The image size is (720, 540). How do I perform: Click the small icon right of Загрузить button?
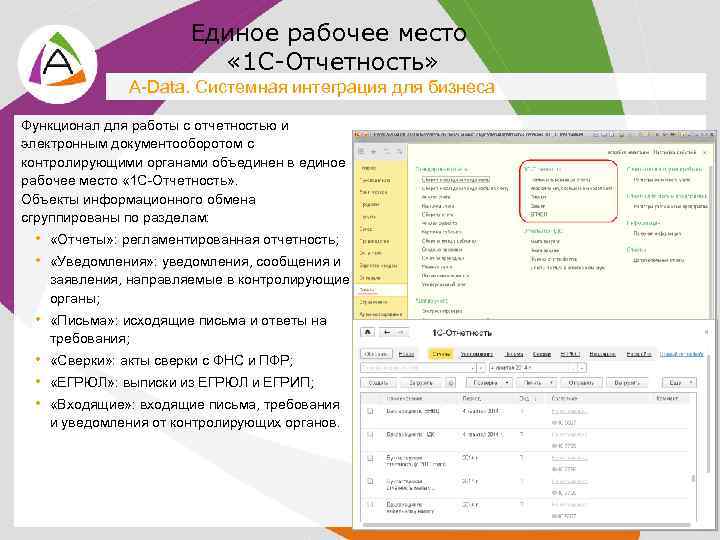coord(450,382)
